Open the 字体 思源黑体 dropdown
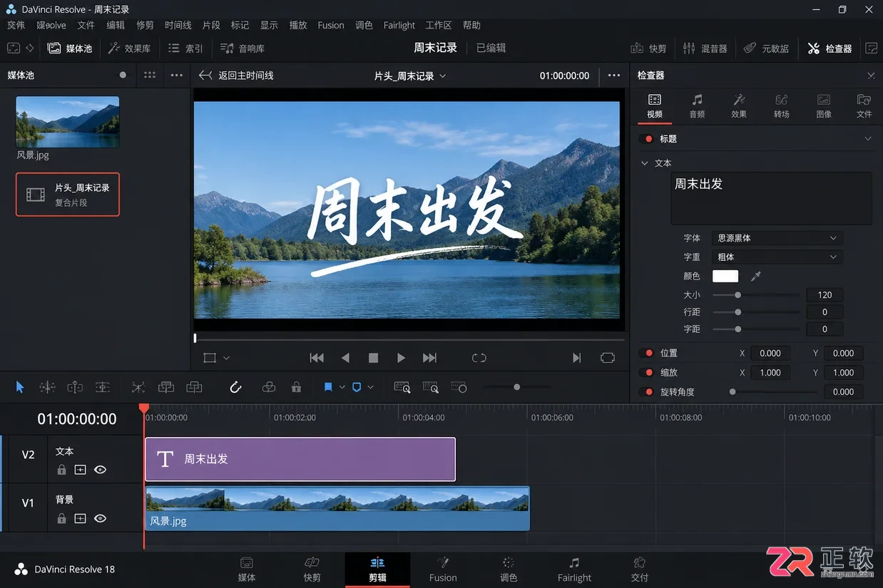The image size is (883, 588). pos(777,238)
